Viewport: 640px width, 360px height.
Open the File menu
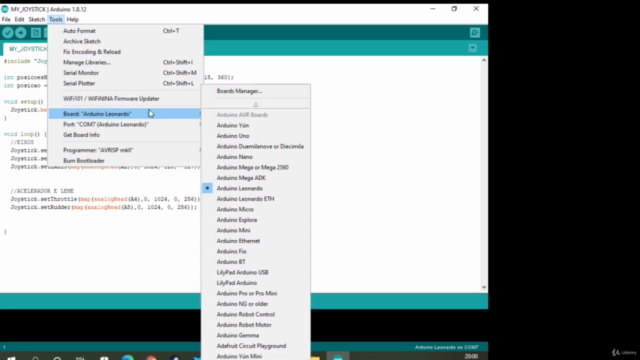point(6,19)
